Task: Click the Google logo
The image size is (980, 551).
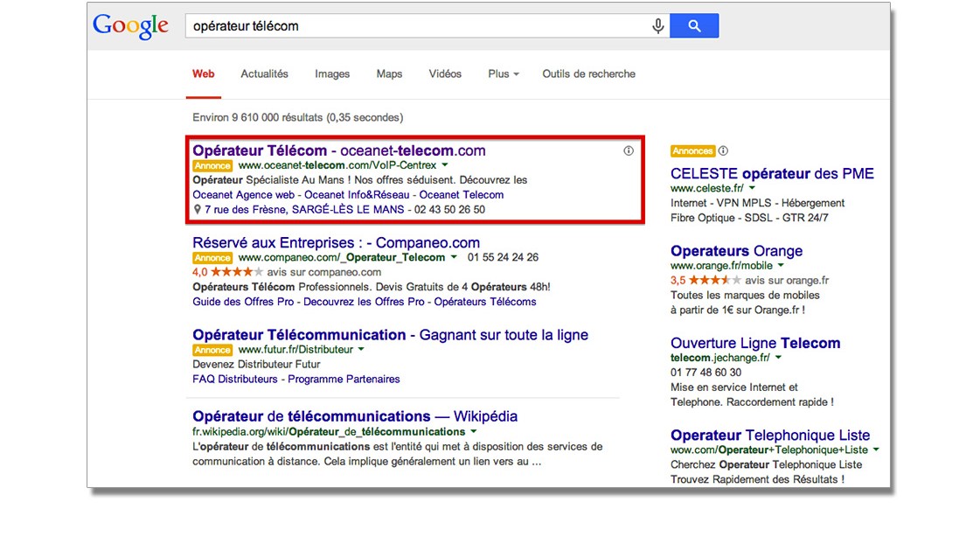Action: 130,25
